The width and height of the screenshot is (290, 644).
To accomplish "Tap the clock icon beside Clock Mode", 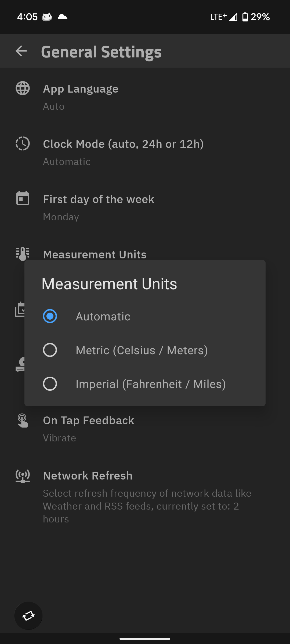I will click(x=23, y=144).
